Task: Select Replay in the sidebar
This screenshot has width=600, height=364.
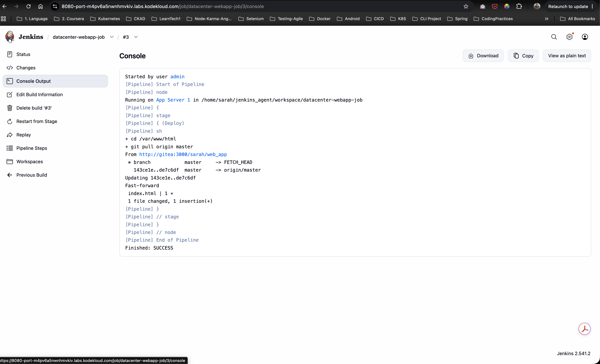Action: 55,135
